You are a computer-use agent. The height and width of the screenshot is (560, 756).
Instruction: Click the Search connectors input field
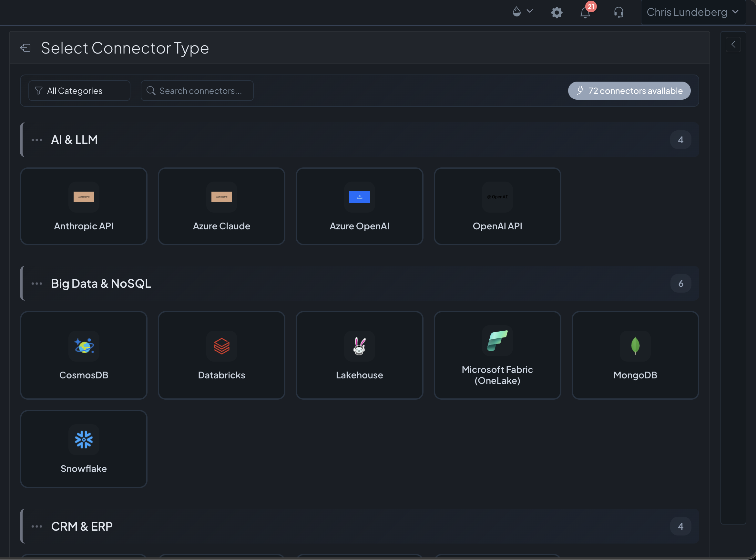[197, 91]
